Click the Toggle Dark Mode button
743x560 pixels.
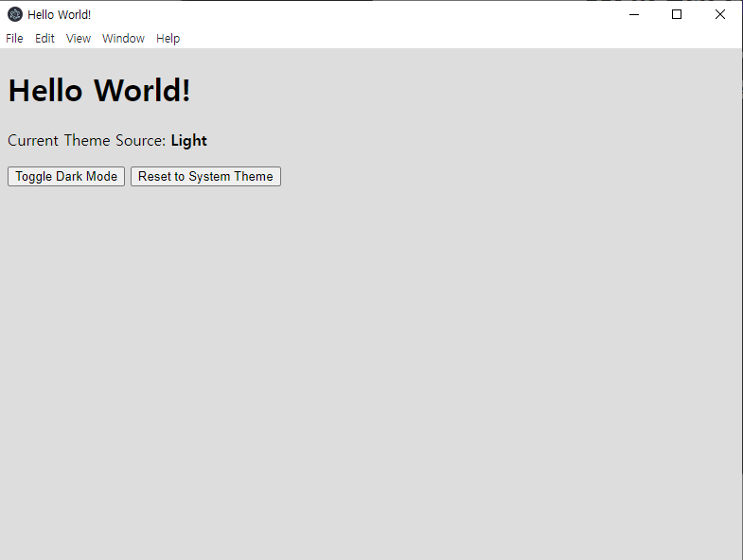coord(66,176)
